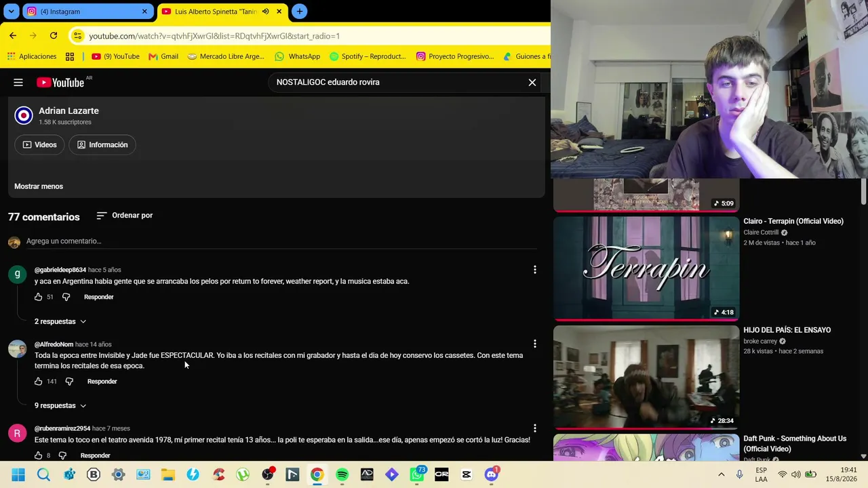Open Windows taskbar Search
The image size is (868, 488).
(x=43, y=474)
